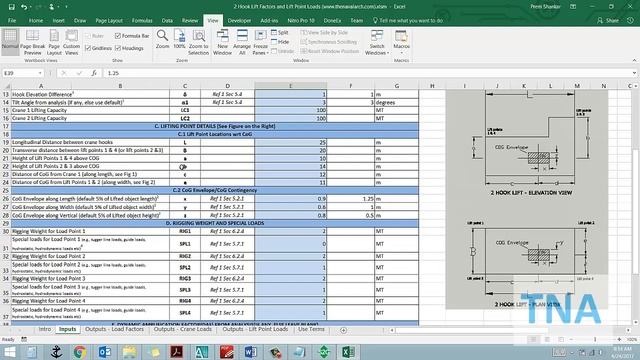Click Ribbon Display Options icon
640x360 pixels.
pos(573,7)
